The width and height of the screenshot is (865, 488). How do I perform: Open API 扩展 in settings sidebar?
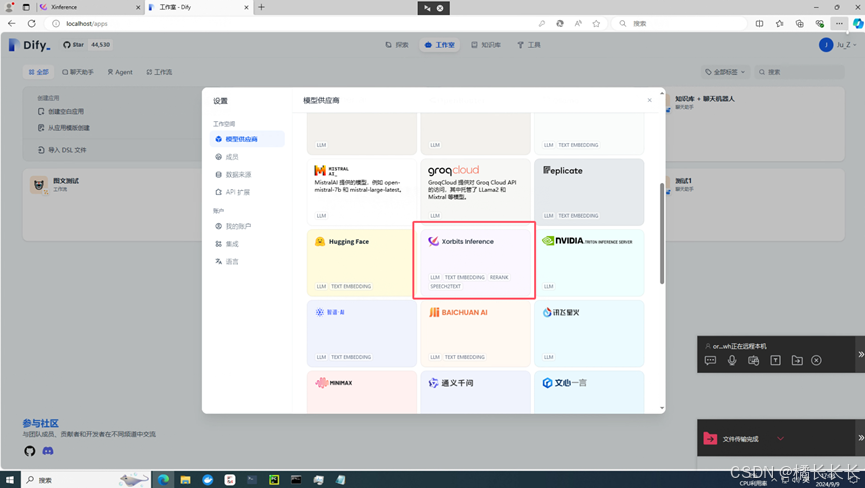247,192
